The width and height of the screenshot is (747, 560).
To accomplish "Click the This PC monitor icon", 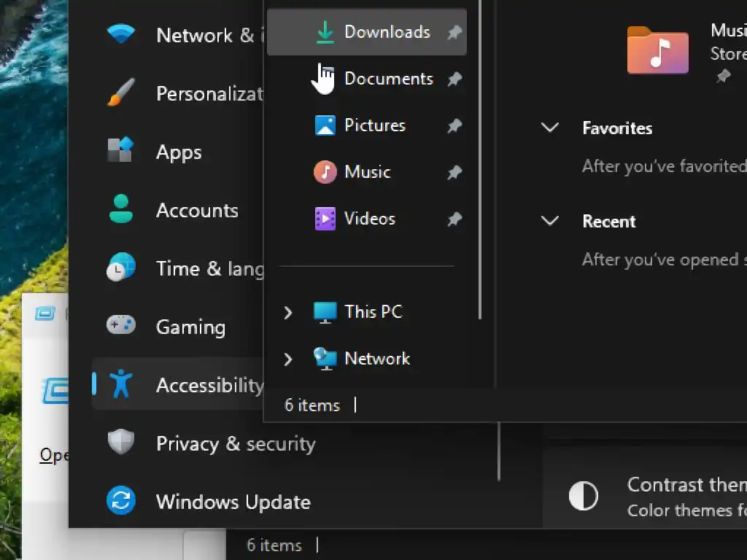I will coord(325,312).
